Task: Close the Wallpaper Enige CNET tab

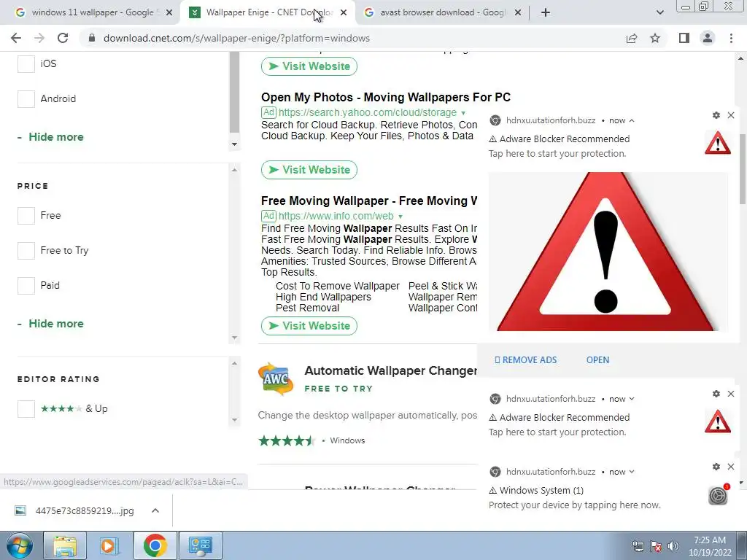Action: pos(344,13)
